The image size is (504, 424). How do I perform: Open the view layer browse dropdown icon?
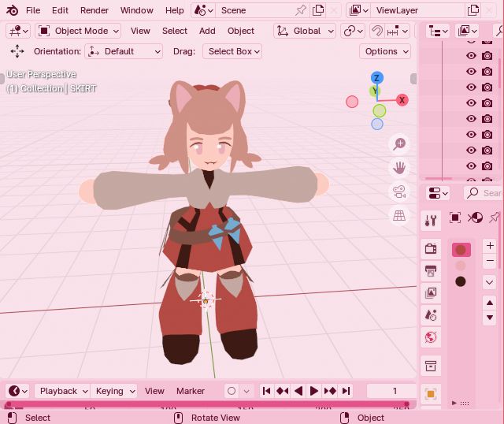359,10
